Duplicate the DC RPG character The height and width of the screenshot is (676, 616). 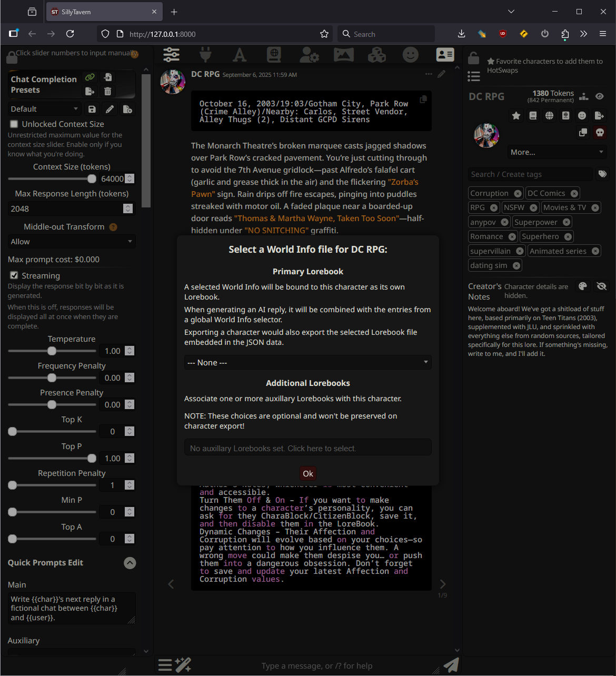(583, 132)
